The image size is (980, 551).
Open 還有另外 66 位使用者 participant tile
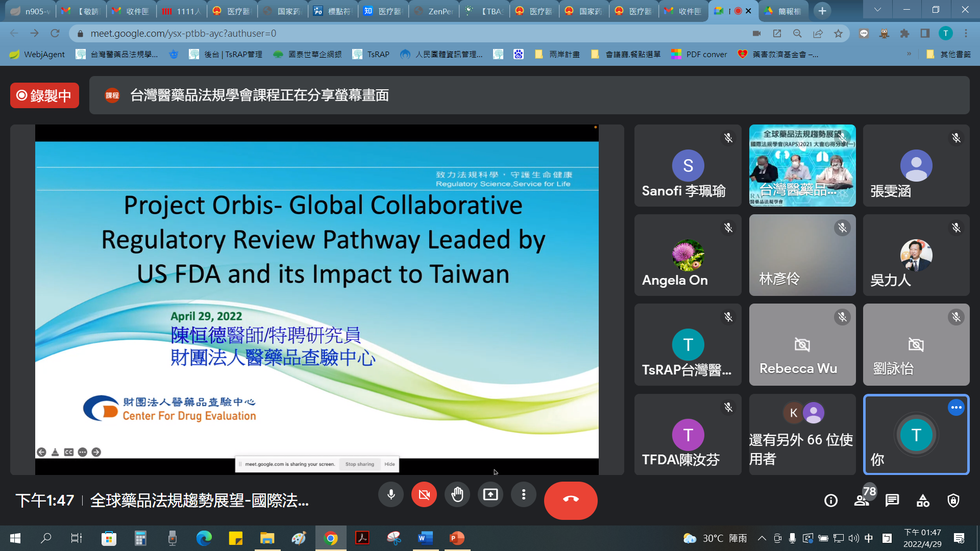pyautogui.click(x=802, y=434)
